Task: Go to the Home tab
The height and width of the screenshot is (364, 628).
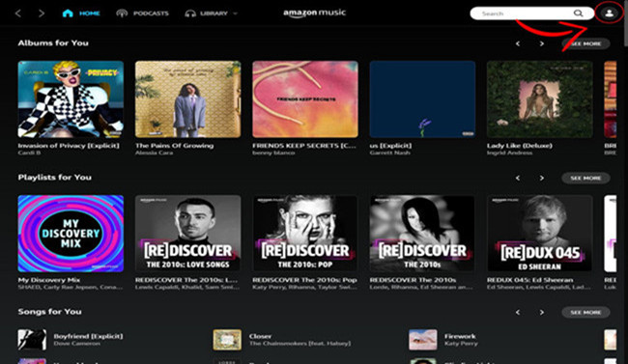Action: tap(81, 14)
